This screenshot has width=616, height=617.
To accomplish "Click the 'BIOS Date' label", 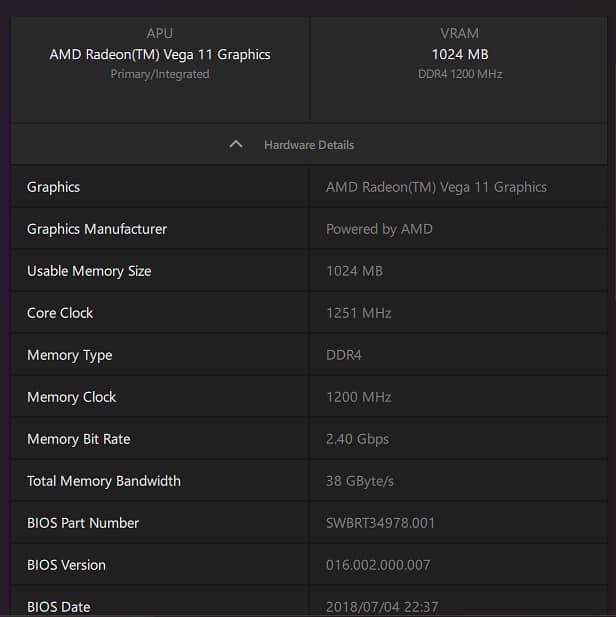I will point(59,607).
